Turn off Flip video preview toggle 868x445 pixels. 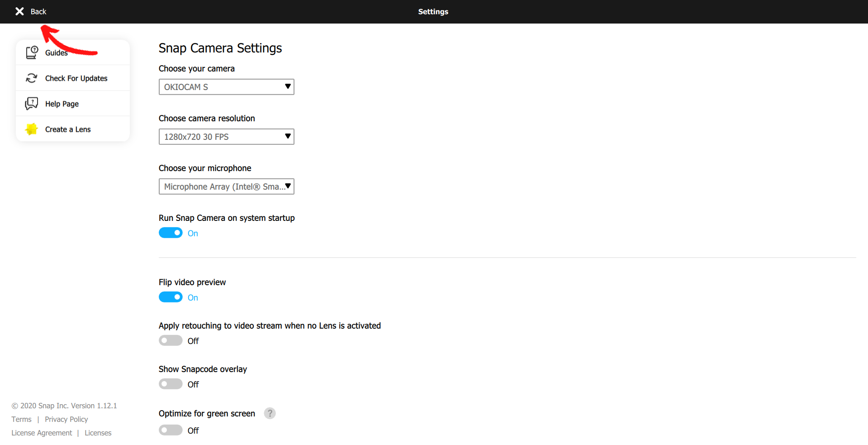tap(171, 297)
